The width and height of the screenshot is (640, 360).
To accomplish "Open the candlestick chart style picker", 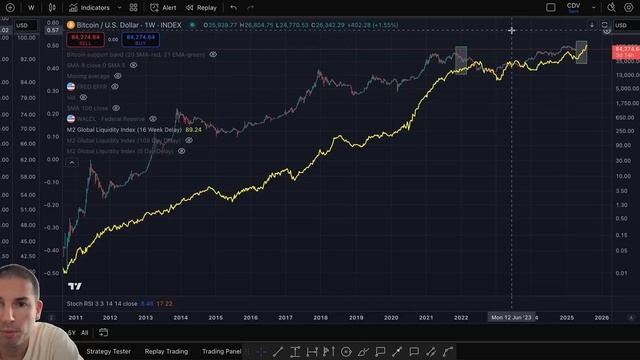I will point(52,7).
